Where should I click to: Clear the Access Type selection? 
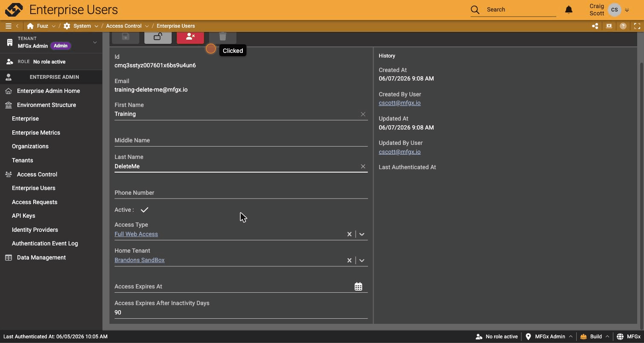point(349,234)
